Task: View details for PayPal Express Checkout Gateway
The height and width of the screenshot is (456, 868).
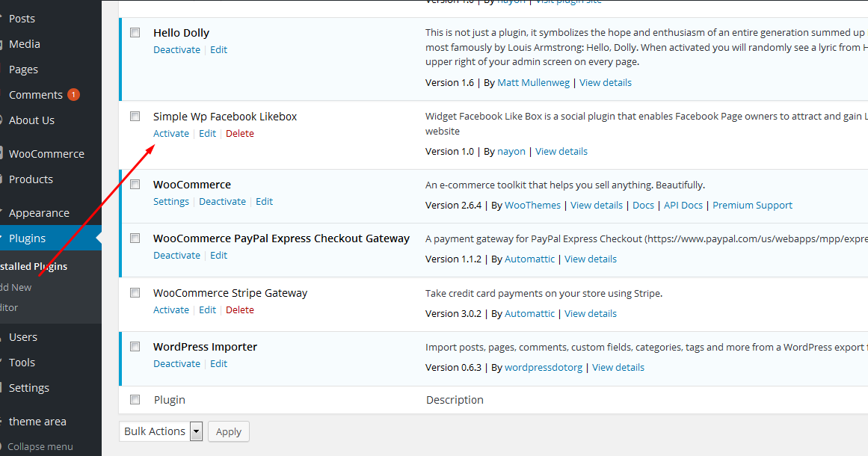Action: pyautogui.click(x=591, y=259)
